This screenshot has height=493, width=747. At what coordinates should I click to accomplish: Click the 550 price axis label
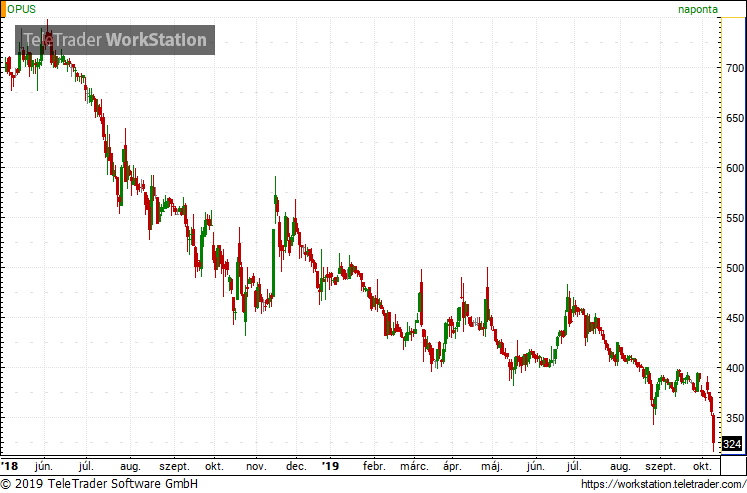735,218
